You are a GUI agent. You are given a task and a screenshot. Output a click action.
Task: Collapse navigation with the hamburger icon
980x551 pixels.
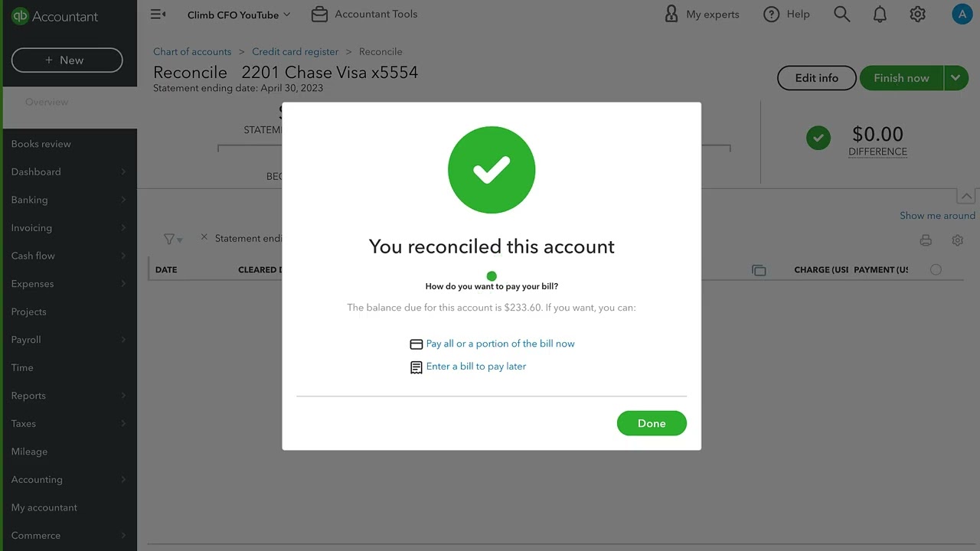(x=158, y=13)
